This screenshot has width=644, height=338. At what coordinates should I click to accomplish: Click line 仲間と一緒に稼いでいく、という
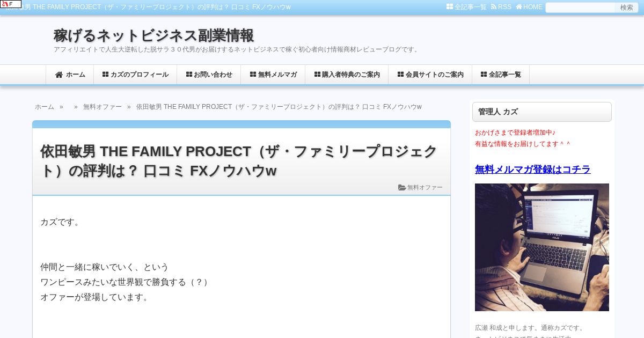105,267
